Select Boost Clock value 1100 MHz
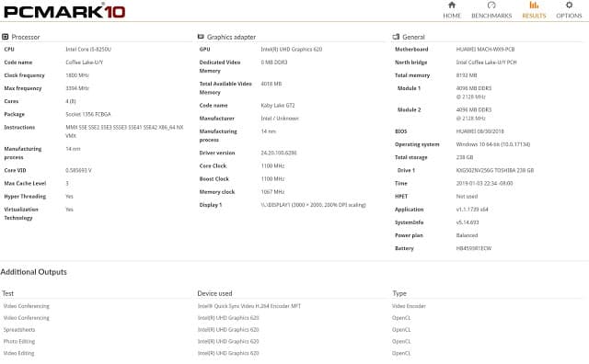The width and height of the screenshot is (589, 364). [272, 179]
